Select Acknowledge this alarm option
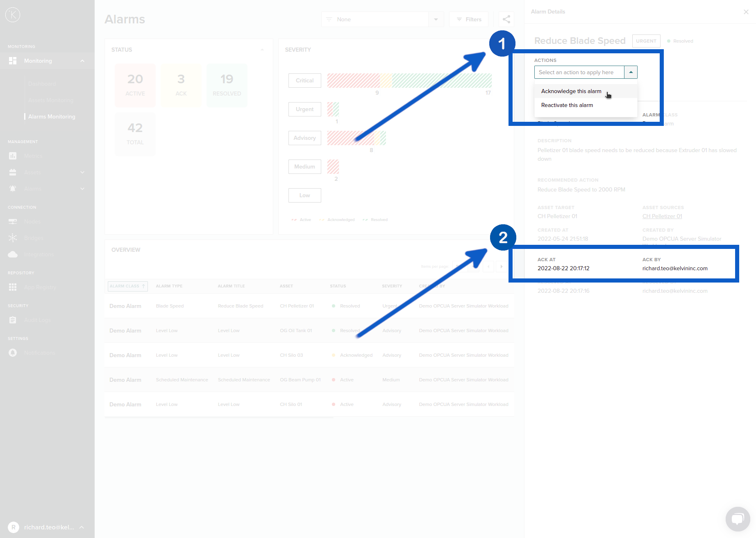The width and height of the screenshot is (756, 538). 571,91
